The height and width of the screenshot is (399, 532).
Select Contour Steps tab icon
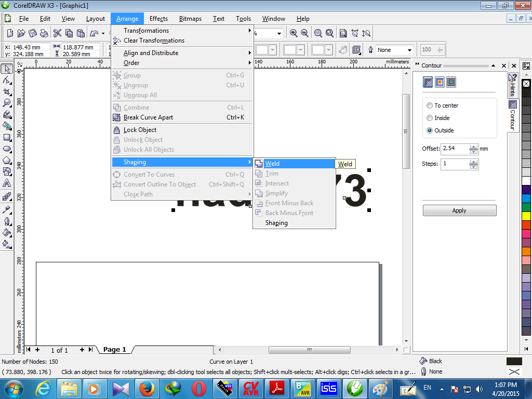coord(428,82)
